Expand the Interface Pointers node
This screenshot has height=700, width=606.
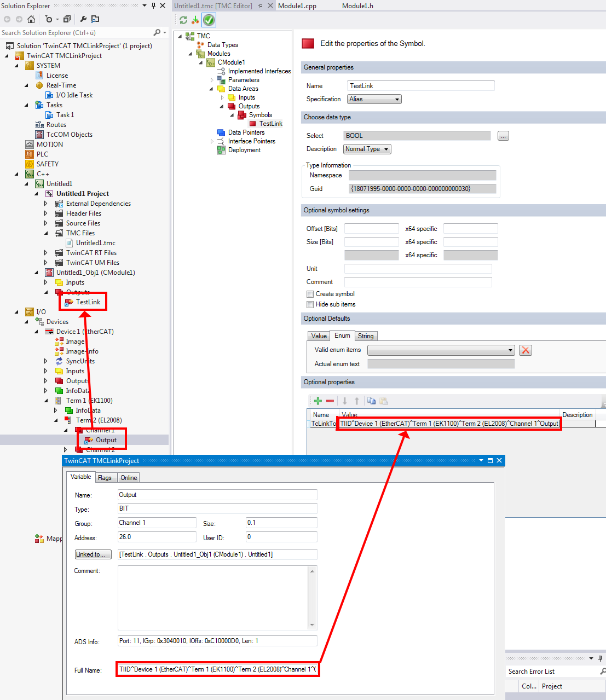tap(212, 141)
